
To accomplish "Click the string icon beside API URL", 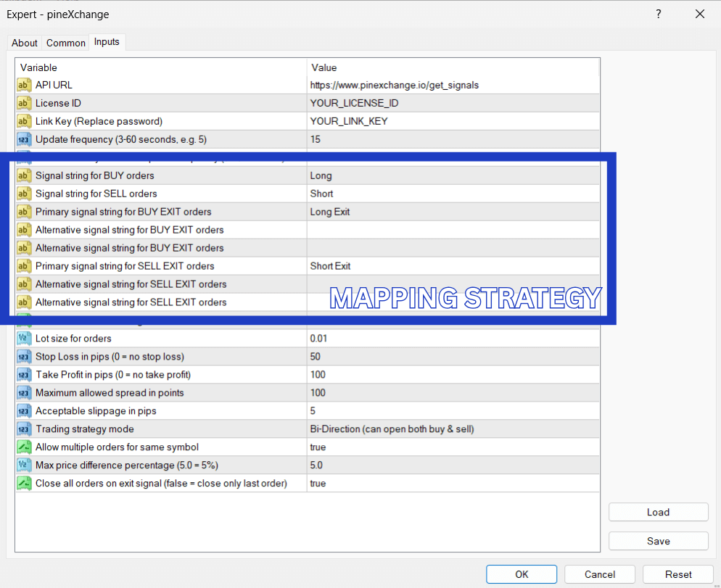I will 23,85.
